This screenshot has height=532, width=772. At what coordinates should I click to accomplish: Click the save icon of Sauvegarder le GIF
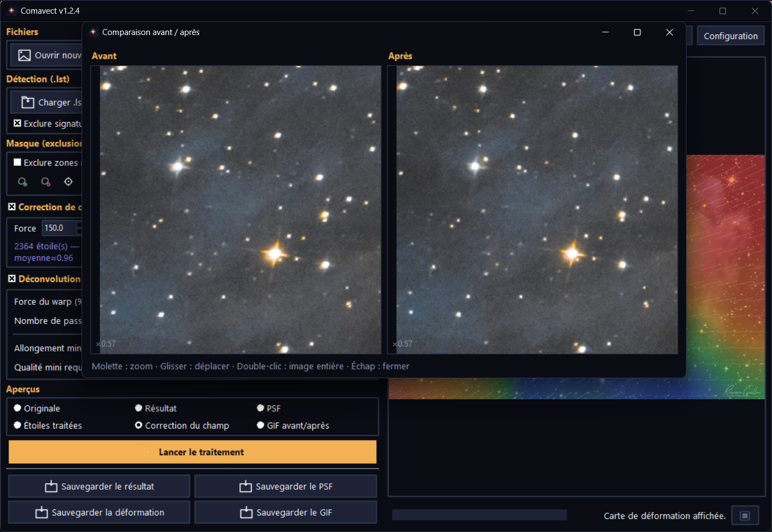(246, 512)
